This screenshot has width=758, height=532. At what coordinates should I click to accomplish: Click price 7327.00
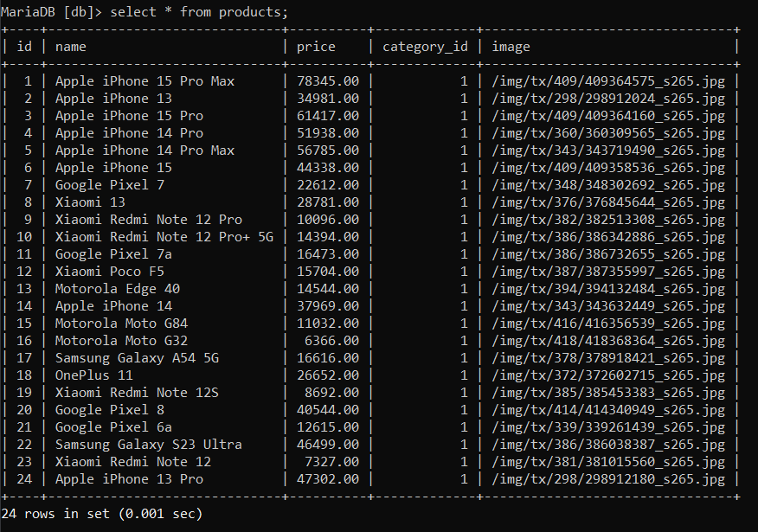click(x=331, y=462)
